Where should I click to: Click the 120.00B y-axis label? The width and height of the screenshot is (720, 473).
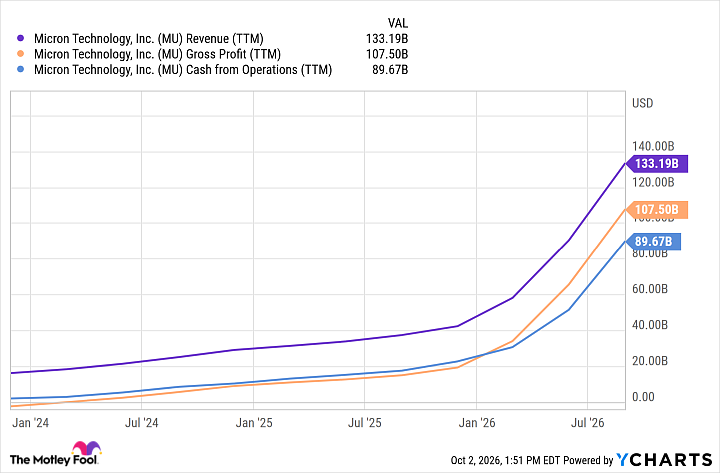(x=653, y=182)
